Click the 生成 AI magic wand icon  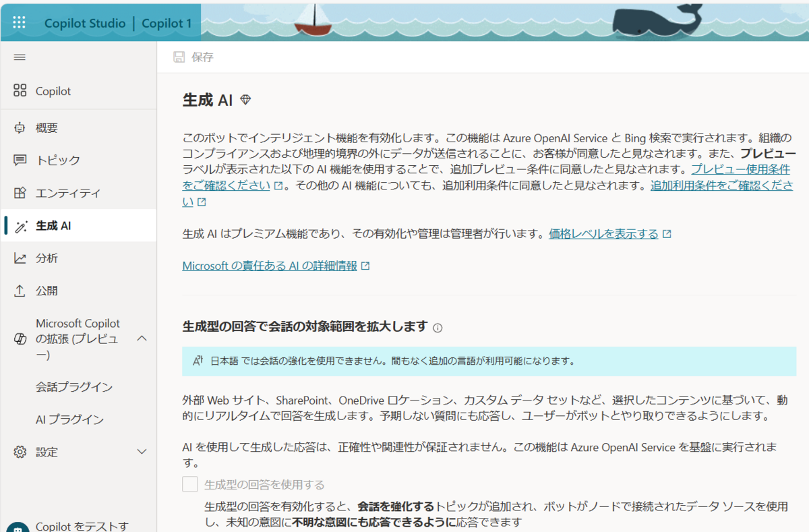(20, 226)
